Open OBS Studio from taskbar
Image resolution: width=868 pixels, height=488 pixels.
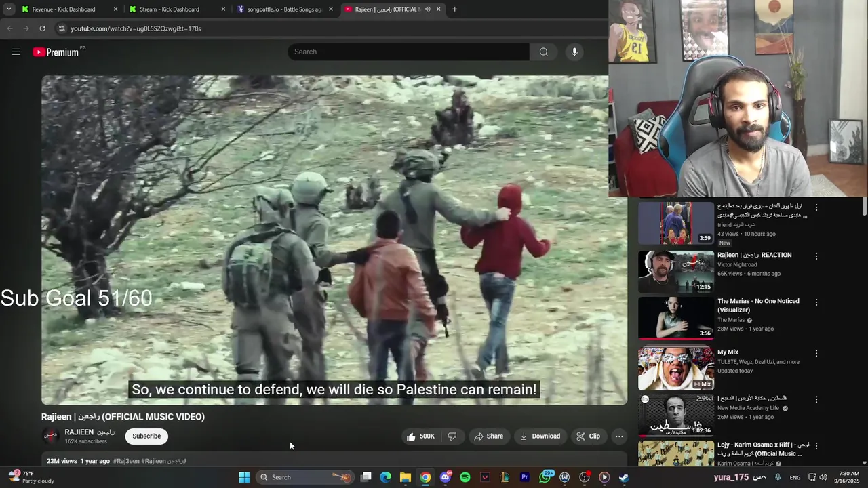585,477
